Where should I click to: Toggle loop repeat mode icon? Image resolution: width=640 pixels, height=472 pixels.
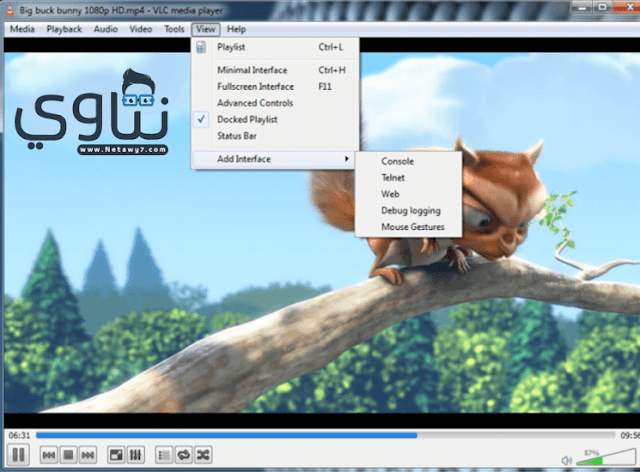pyautogui.click(x=184, y=455)
